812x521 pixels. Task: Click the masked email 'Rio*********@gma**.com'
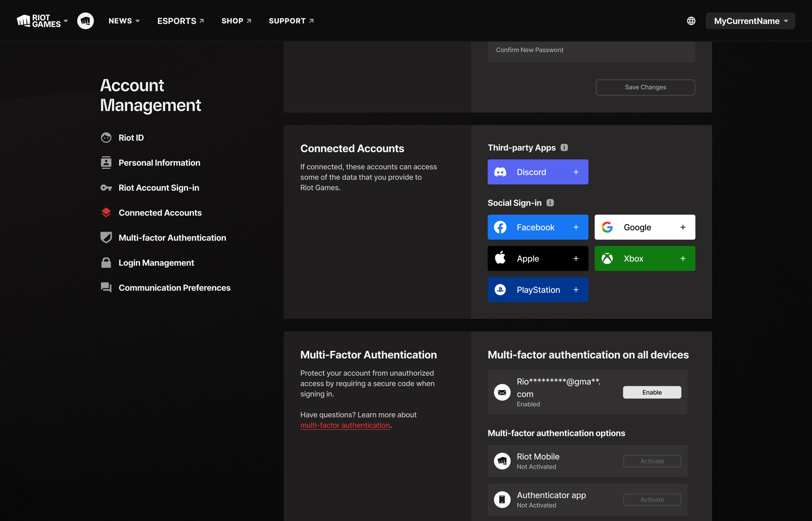coord(559,388)
